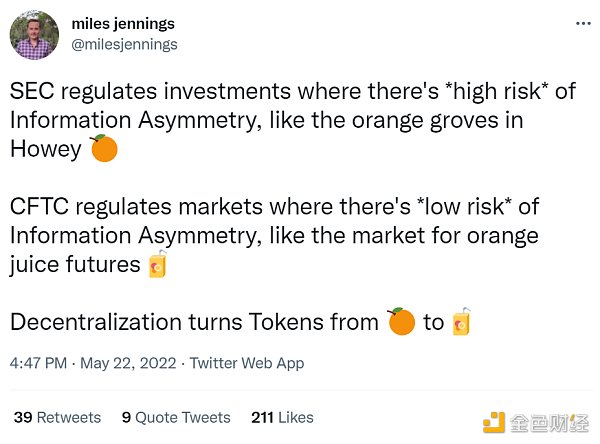
Task: Click miles jennings' profile avatar photo
Action: 34,35
